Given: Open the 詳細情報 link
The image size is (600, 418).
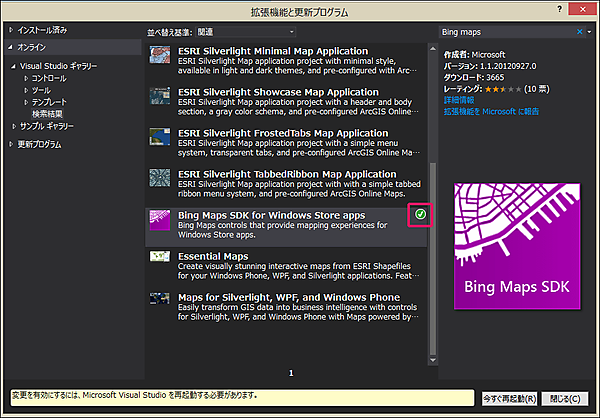Looking at the screenshot, I should click(459, 100).
